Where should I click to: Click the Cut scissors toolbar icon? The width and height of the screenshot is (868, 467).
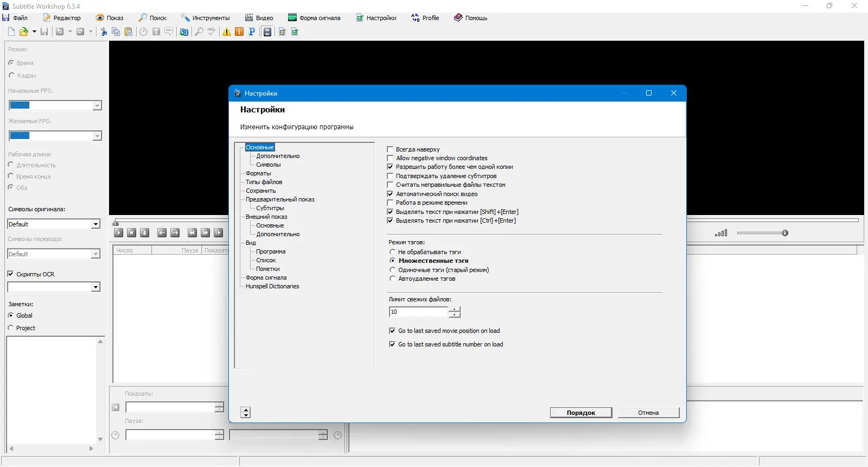[104, 31]
